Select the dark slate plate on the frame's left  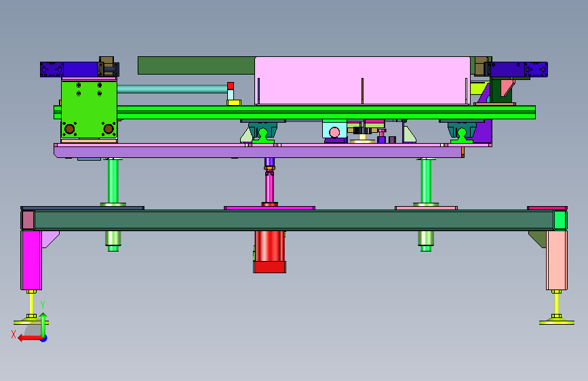[83, 208]
